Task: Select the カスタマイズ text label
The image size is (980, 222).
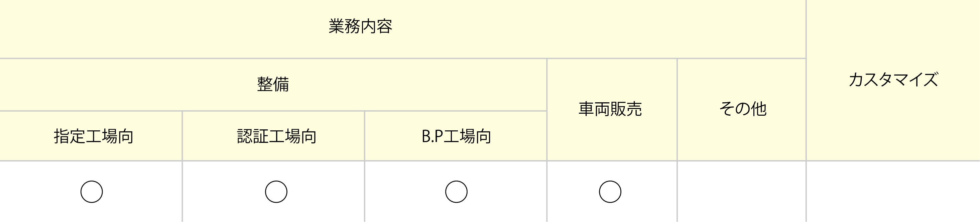Action: tap(893, 80)
